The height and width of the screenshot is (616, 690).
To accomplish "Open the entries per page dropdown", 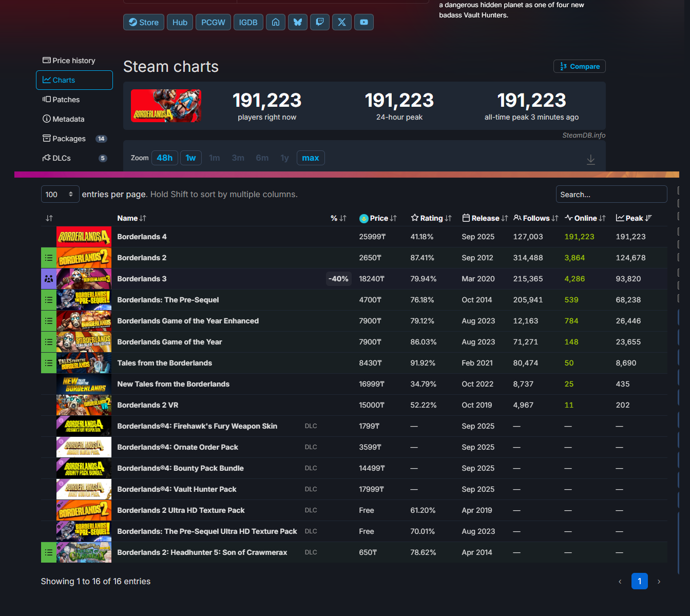I will (60, 195).
